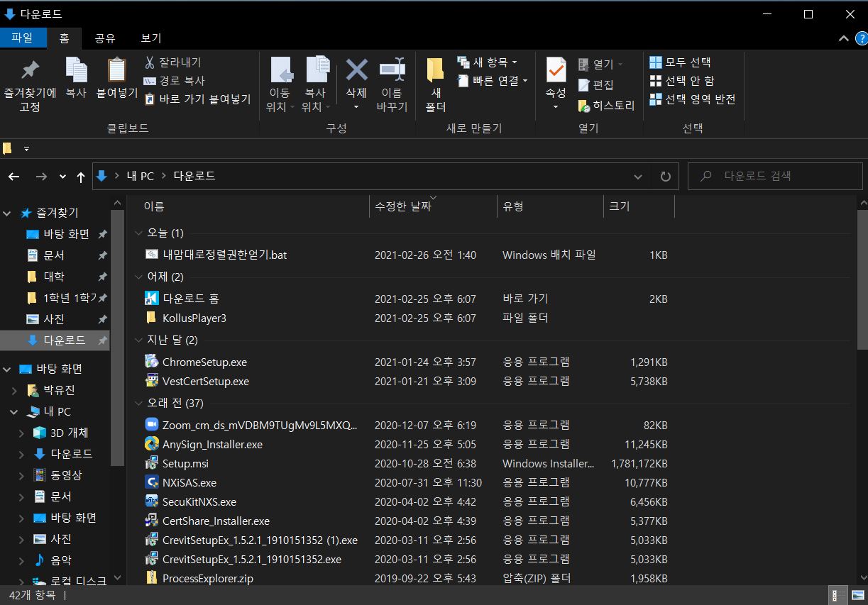Click the 붙여넣기 paste icon
The width and height of the screenshot is (868, 605).
pos(116,70)
